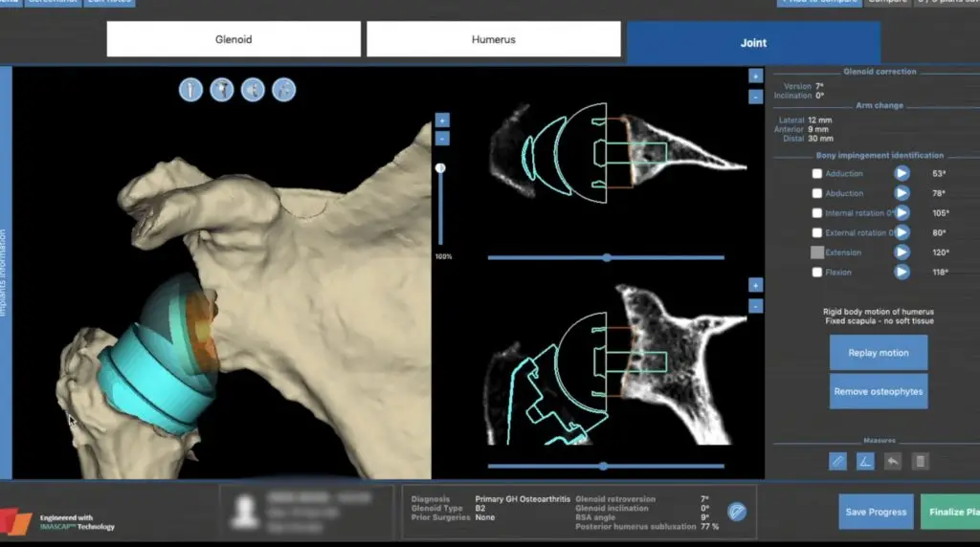The image size is (980, 547).
Task: Zoom in the 3D view with the plus button
Action: click(x=441, y=120)
